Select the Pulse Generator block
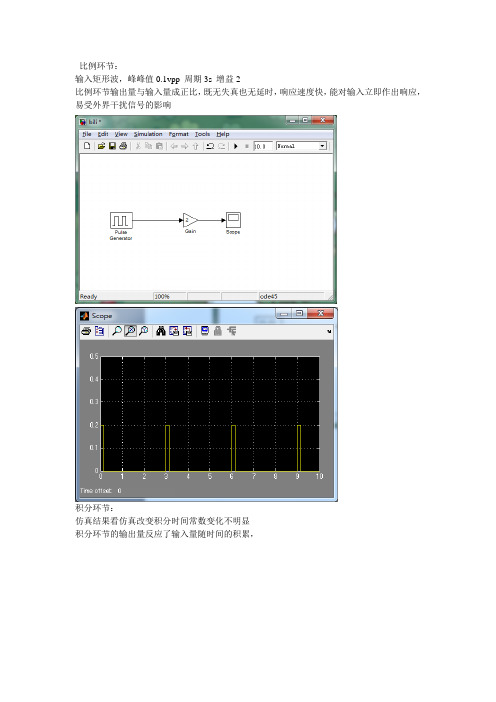Screen dimensions: 496x702 [121, 220]
